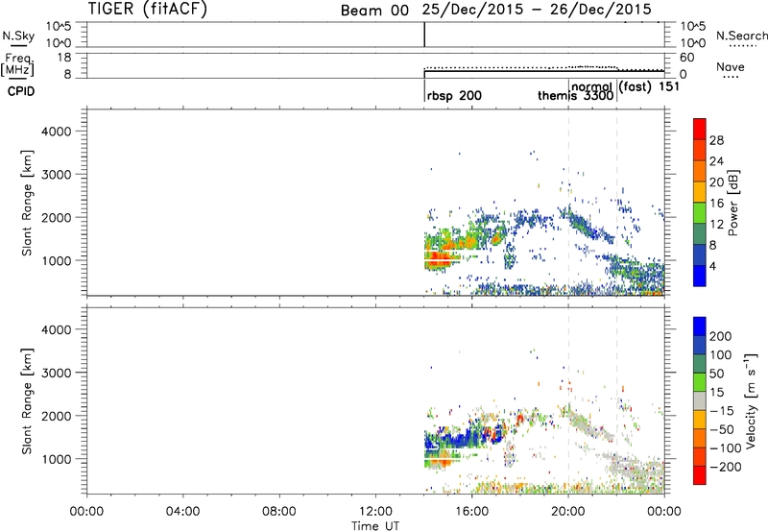768x532 pixels.
Task: Select the Beam 00 label in the header
Action: pyautogui.click(x=374, y=11)
